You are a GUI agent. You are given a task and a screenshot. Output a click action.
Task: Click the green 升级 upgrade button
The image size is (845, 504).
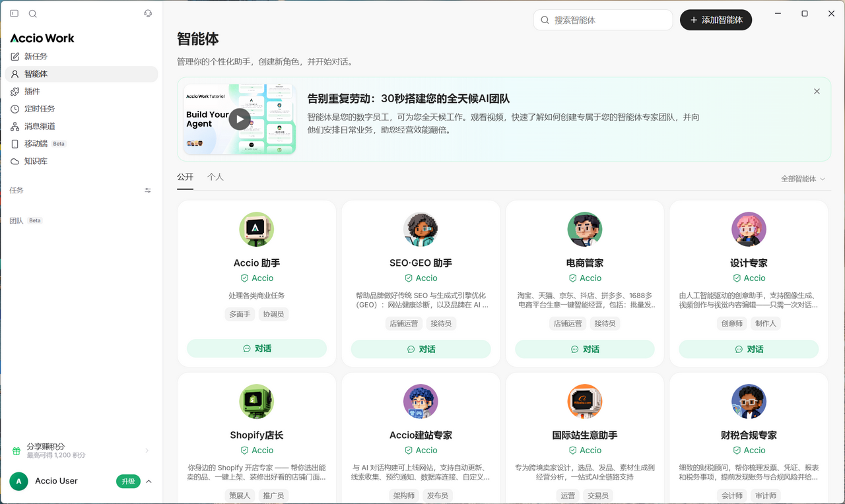[128, 482]
